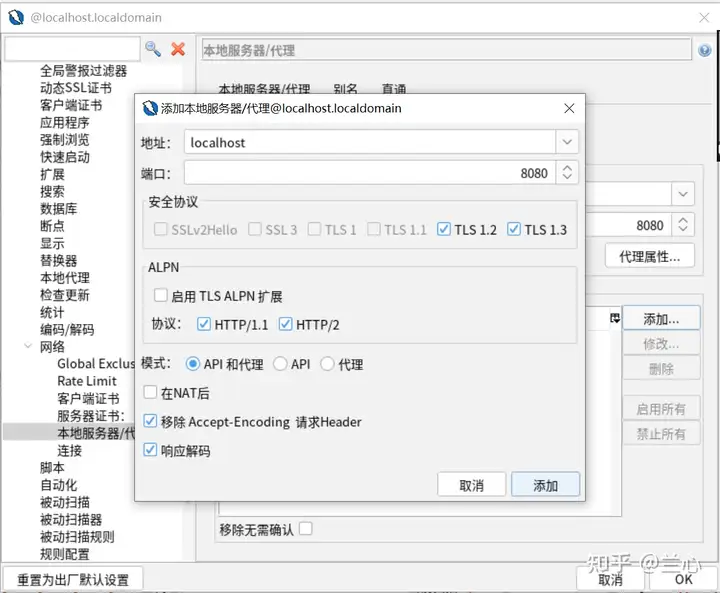Screen dimensions: 720x593
Task: Open the background window address dropdown
Action: 683,194
